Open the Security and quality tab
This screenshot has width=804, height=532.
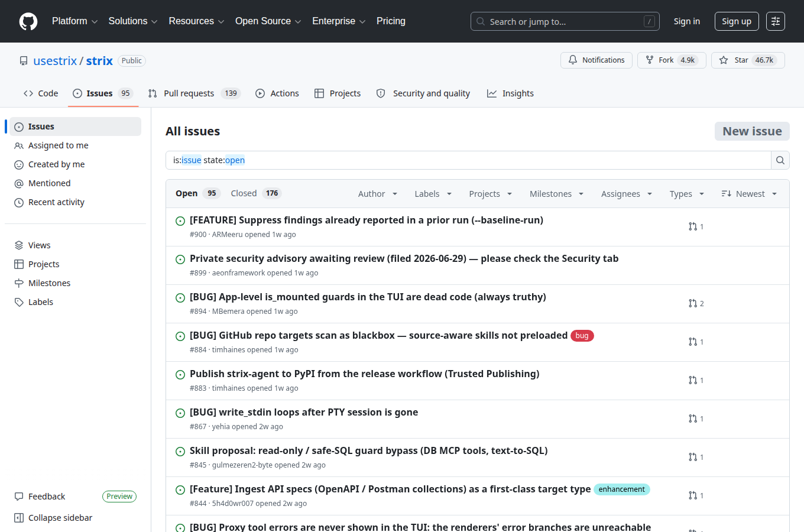(423, 93)
